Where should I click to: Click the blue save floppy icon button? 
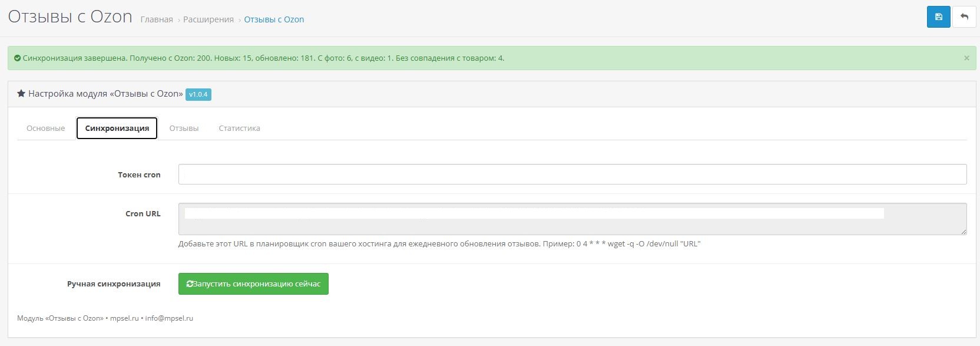pyautogui.click(x=938, y=17)
